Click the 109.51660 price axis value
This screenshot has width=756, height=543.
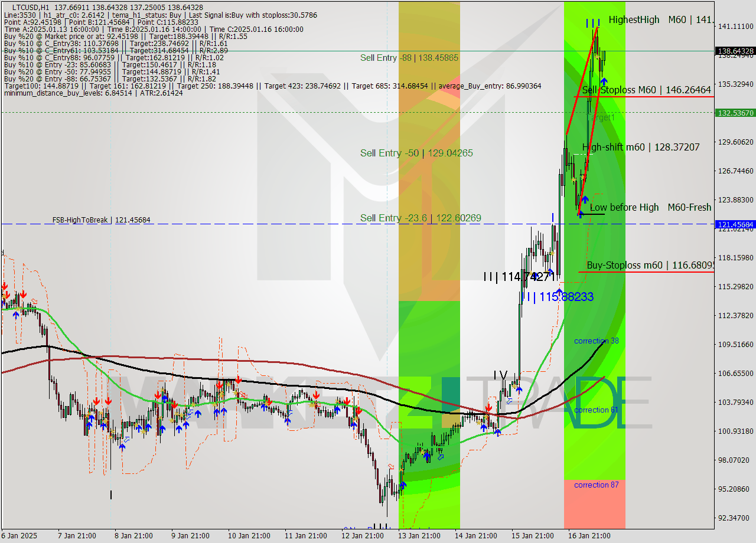(x=736, y=344)
